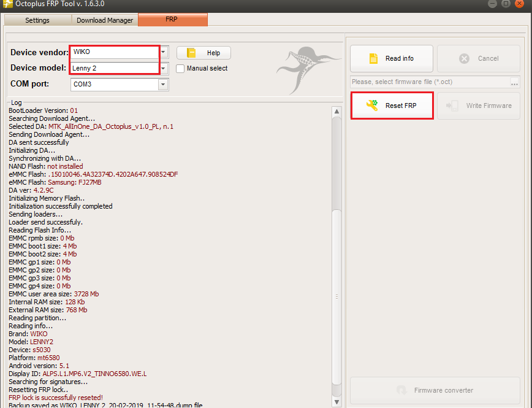This screenshot has height=408, width=532.
Task: Open the Device model dropdown arrow
Action: point(164,68)
